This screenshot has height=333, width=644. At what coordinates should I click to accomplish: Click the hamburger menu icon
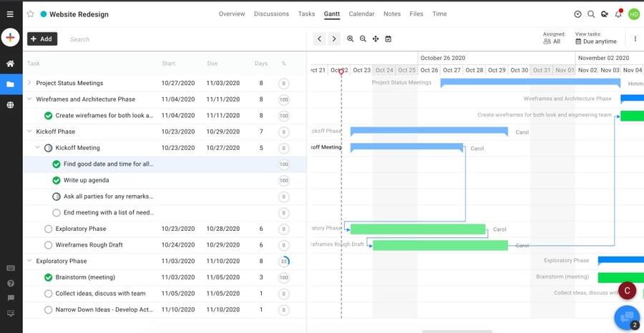tap(10, 14)
